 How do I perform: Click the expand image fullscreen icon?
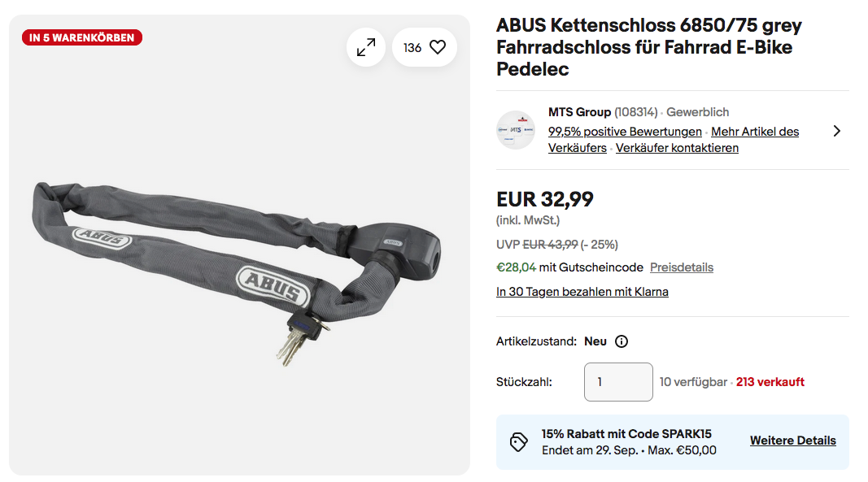(366, 47)
